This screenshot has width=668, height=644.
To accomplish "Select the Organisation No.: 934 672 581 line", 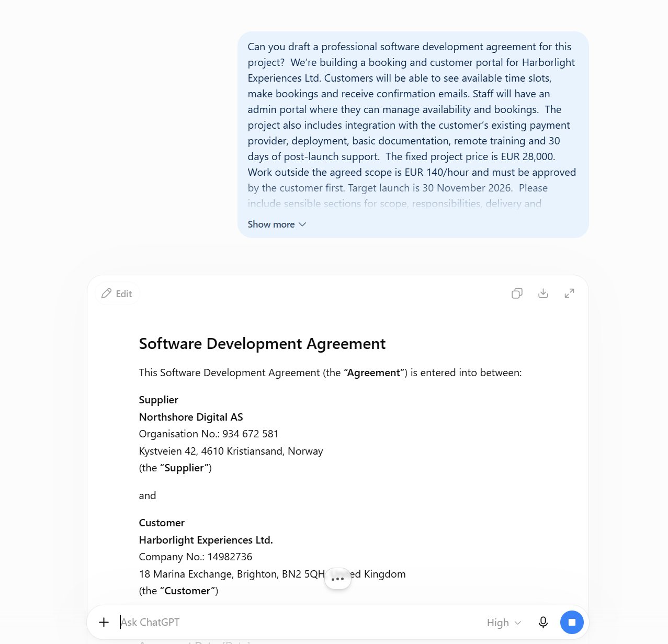I will [x=209, y=434].
